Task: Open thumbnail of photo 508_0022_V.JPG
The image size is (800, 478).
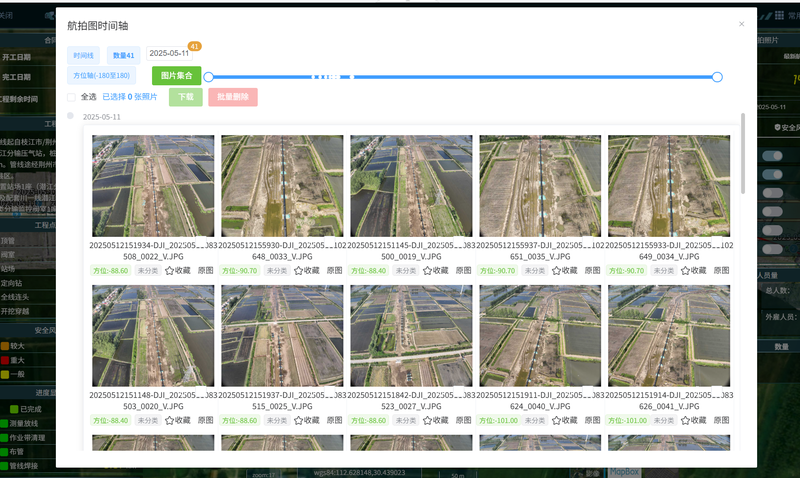Action: 153,186
